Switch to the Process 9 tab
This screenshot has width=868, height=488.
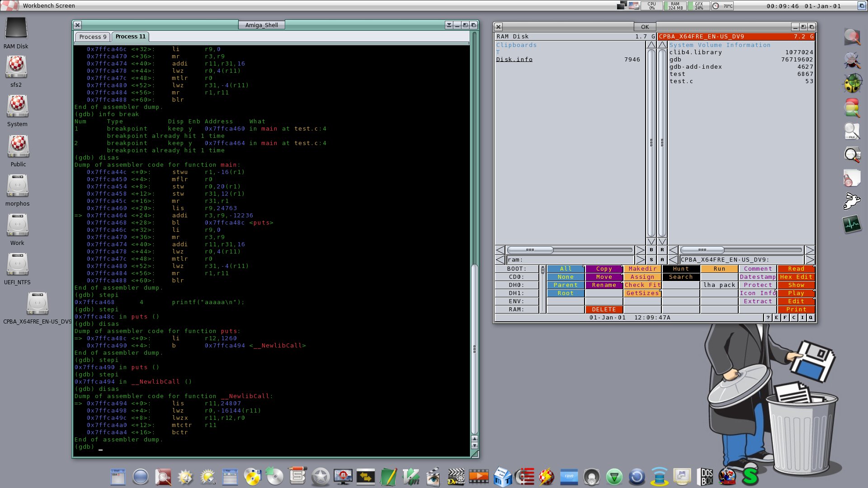coord(93,37)
